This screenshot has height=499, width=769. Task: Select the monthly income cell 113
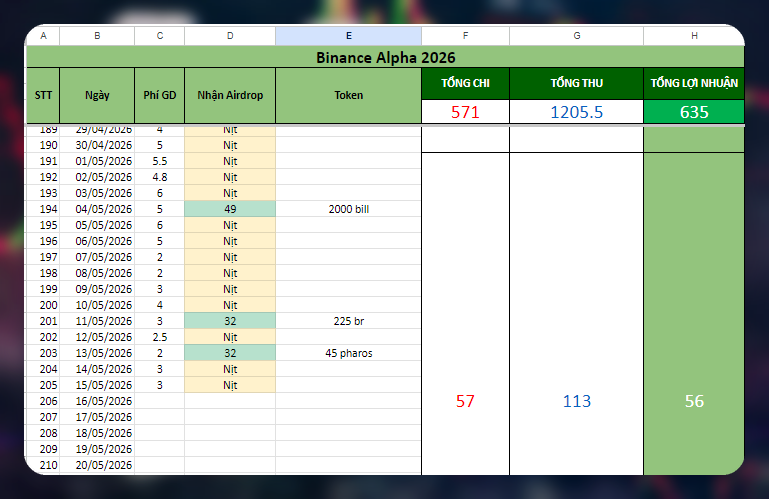pos(577,313)
